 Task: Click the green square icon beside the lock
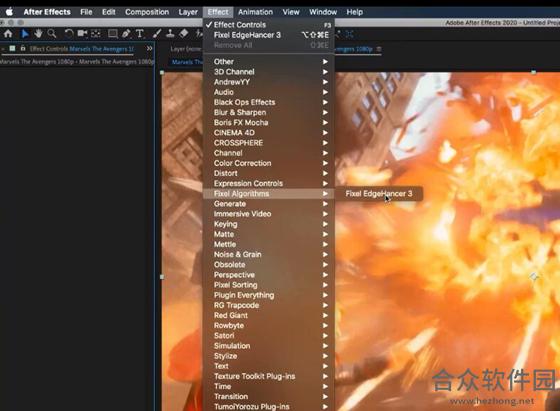point(12,48)
